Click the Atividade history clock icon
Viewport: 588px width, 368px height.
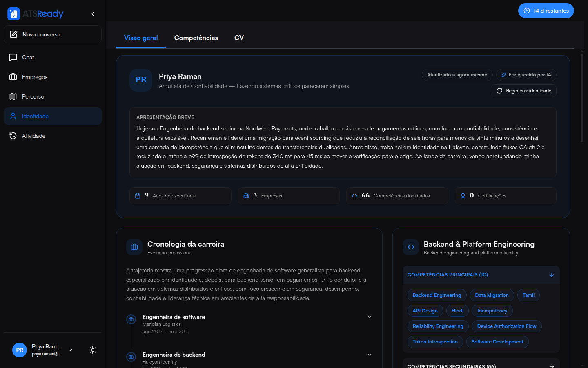[13, 136]
